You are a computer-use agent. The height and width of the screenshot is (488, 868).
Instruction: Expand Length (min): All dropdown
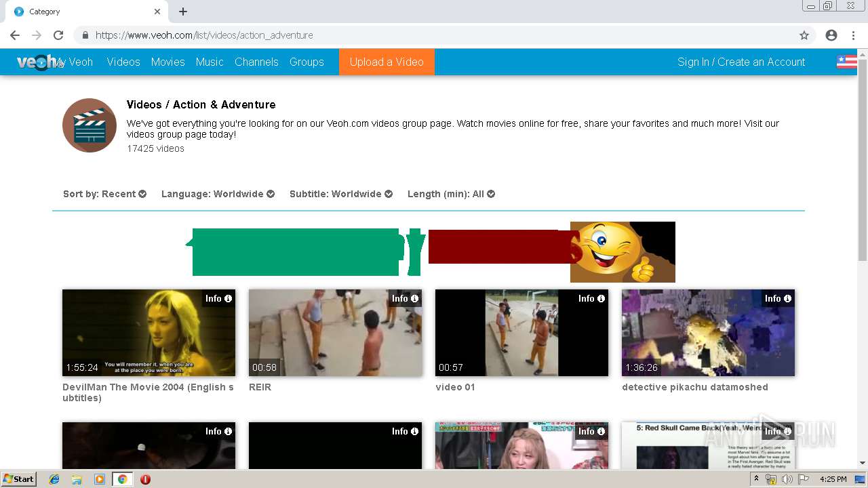click(451, 194)
